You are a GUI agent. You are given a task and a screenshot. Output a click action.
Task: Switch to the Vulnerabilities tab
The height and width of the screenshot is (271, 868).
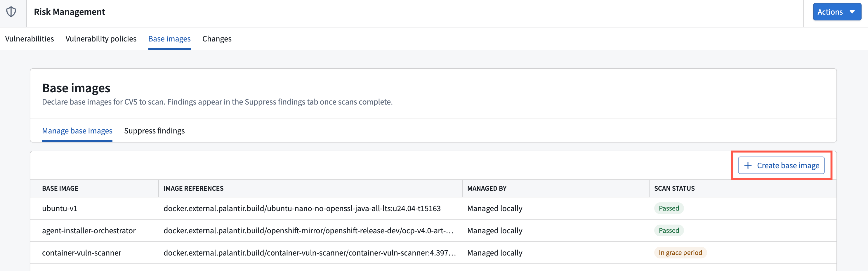(x=29, y=39)
